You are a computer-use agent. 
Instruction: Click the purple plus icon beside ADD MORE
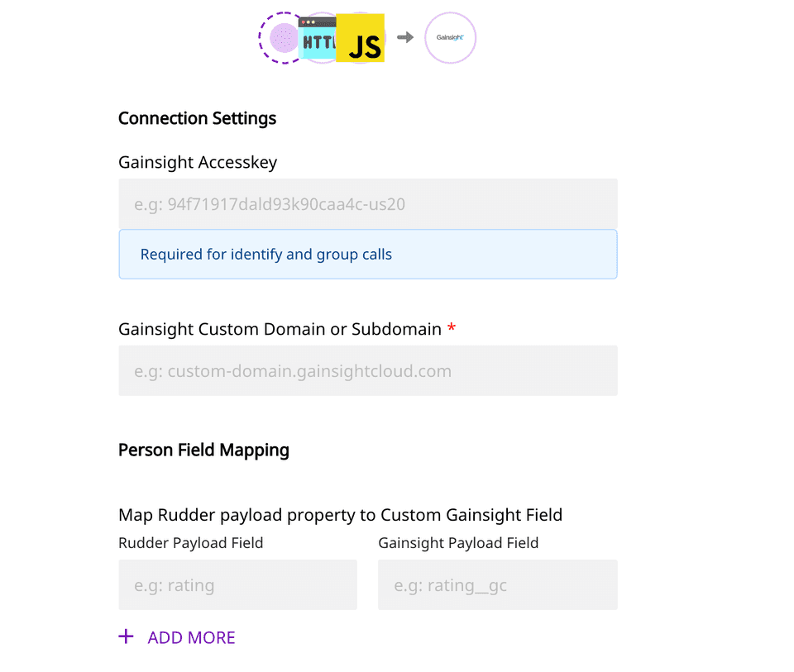click(126, 636)
